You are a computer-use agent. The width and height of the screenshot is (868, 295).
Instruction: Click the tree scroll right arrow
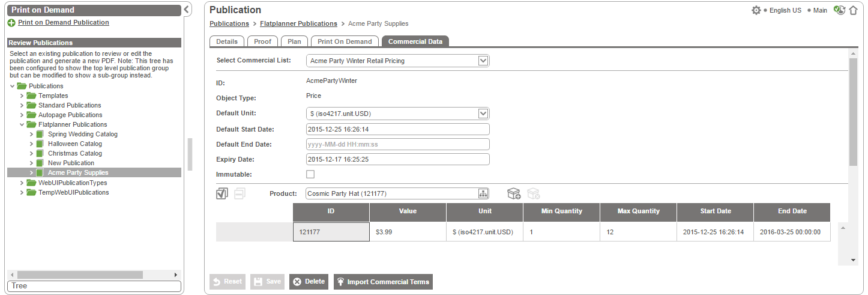point(176,275)
